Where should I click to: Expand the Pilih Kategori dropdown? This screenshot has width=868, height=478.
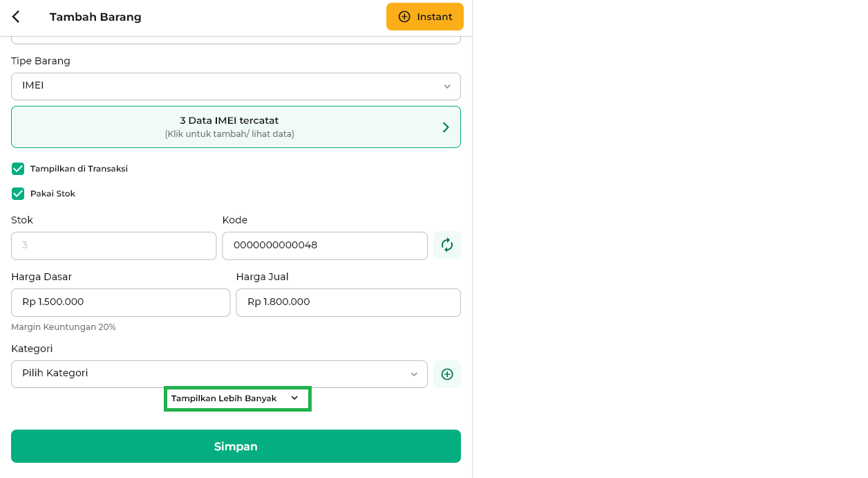click(x=219, y=374)
